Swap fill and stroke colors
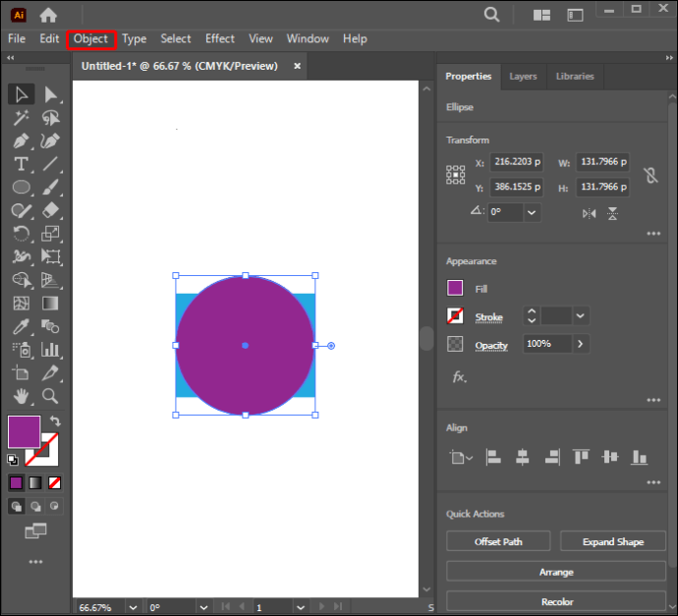Image resolution: width=678 pixels, height=616 pixels. coord(55,420)
